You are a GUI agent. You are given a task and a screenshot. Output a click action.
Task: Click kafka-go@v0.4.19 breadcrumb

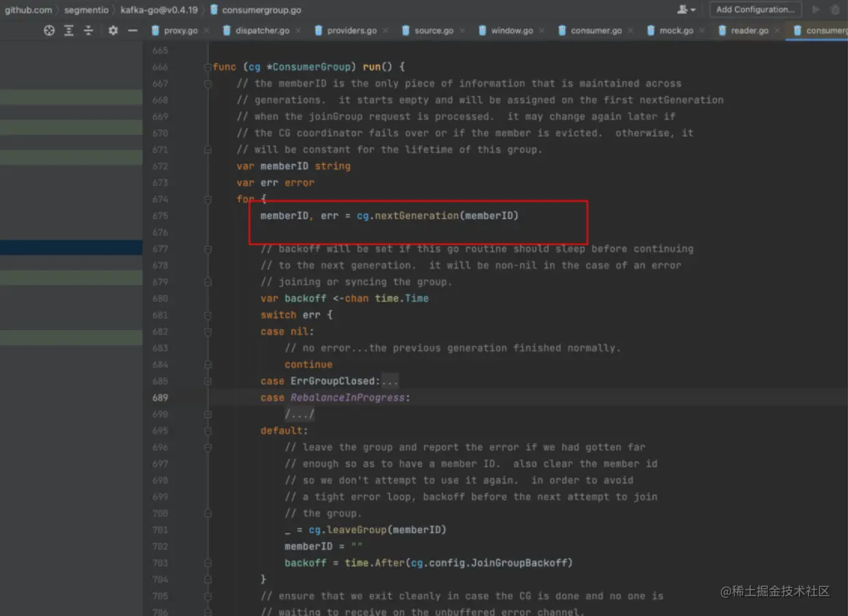[x=160, y=10]
